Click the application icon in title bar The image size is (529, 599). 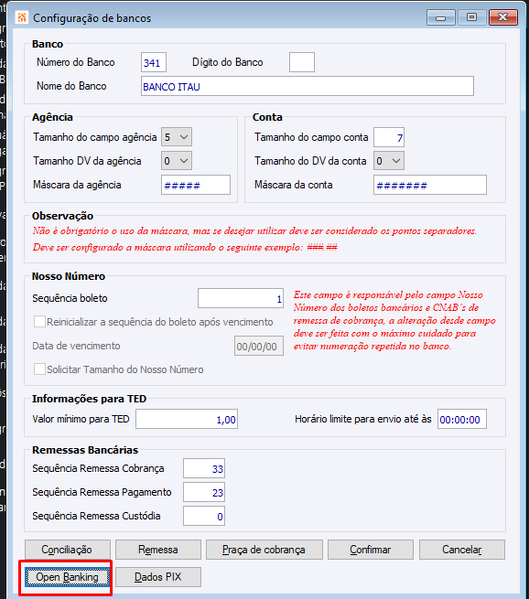pyautogui.click(x=22, y=18)
